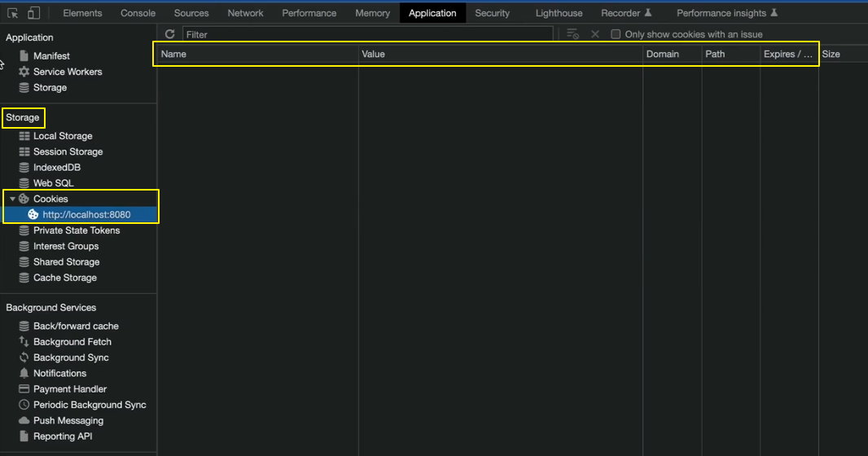Click the Interest Groups database icon
This screenshot has width=868, height=456.
pos(24,246)
